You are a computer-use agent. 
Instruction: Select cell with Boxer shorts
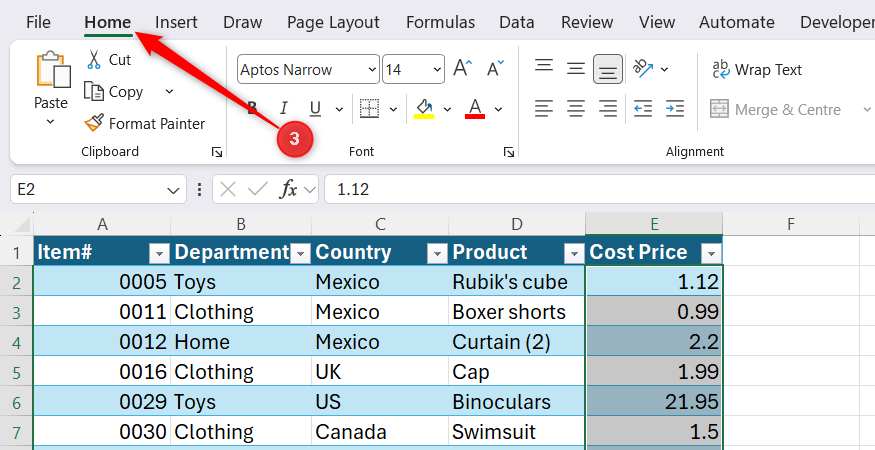pos(517,312)
